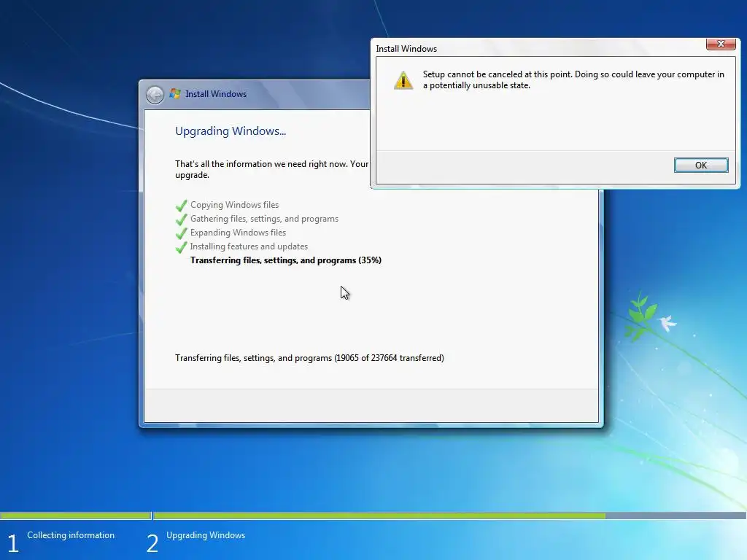Click checkmark beside Expanding Windows files

(x=181, y=233)
